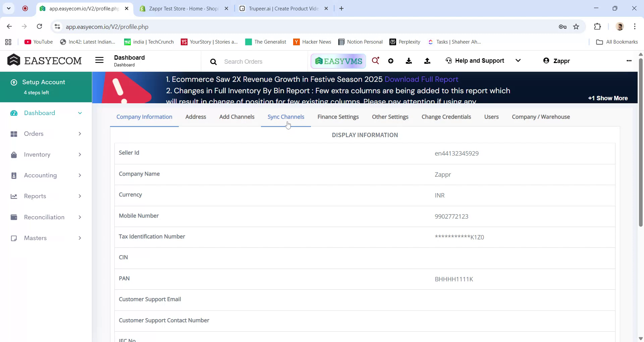Click the '+1 Show More' announcement link
This screenshot has height=342, width=644.
point(608,98)
